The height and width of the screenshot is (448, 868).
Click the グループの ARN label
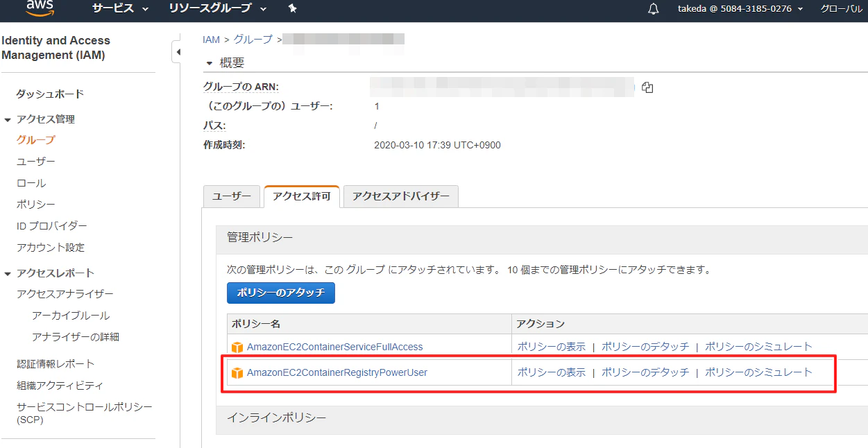click(x=241, y=87)
